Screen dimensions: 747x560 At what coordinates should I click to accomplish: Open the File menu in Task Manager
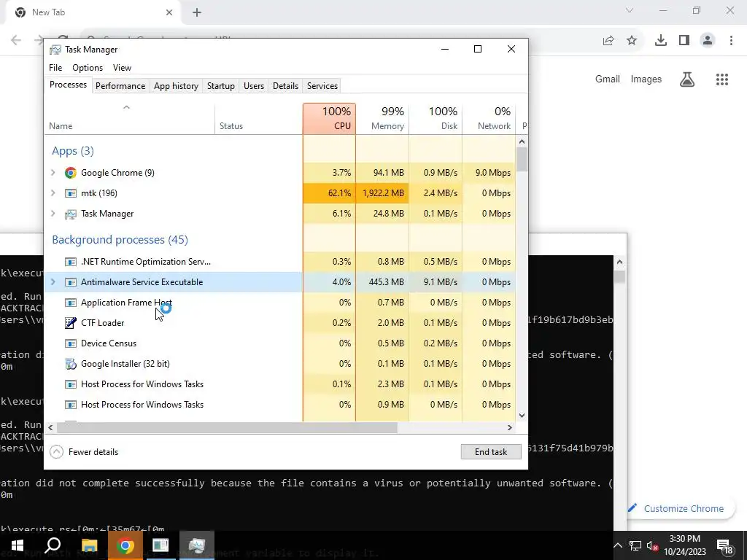(x=55, y=68)
